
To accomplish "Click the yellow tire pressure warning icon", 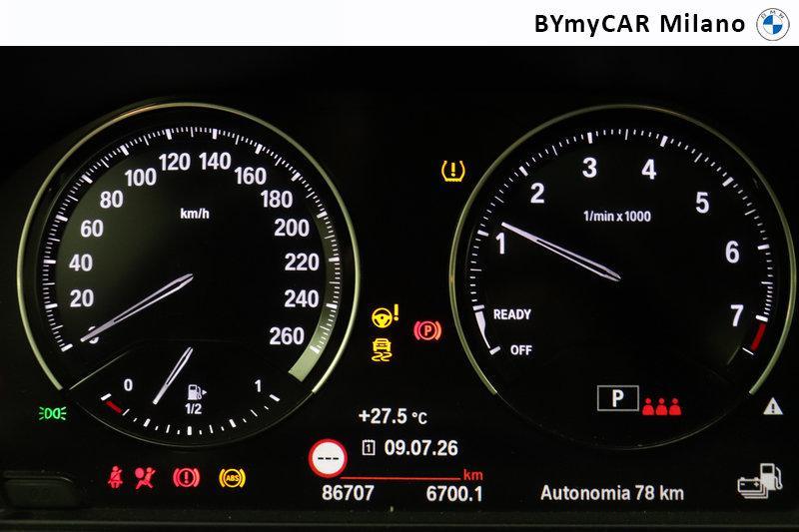I will pos(453,171).
